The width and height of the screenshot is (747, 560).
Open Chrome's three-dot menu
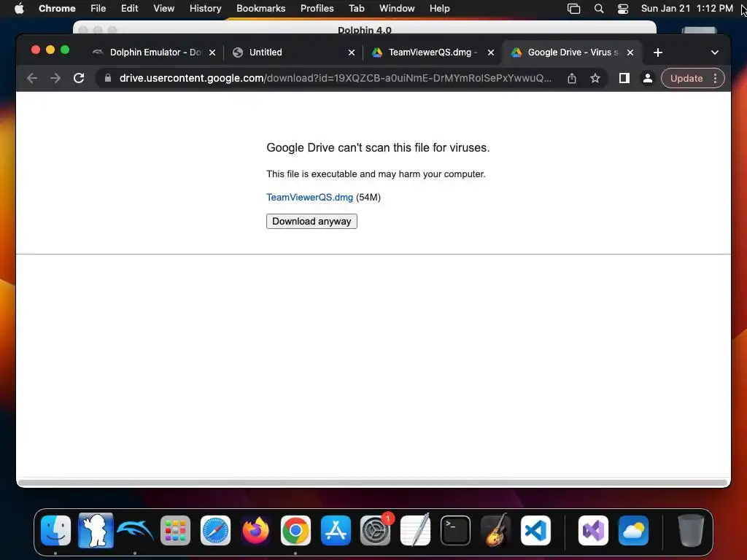coord(715,78)
